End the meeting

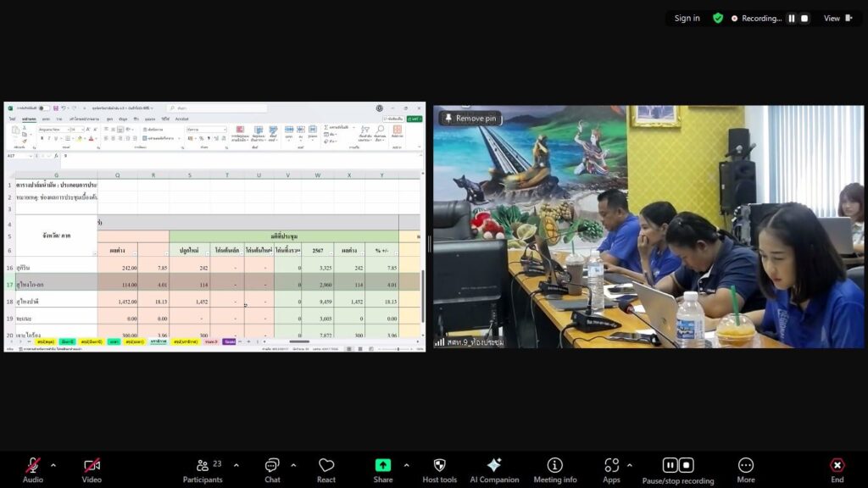coord(837,466)
